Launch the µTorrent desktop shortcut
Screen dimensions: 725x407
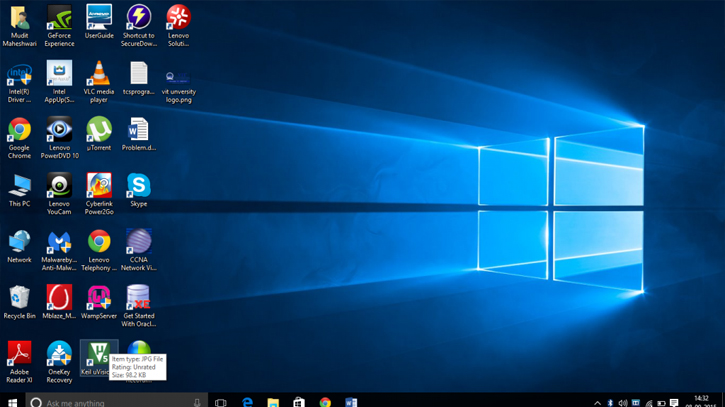point(98,130)
